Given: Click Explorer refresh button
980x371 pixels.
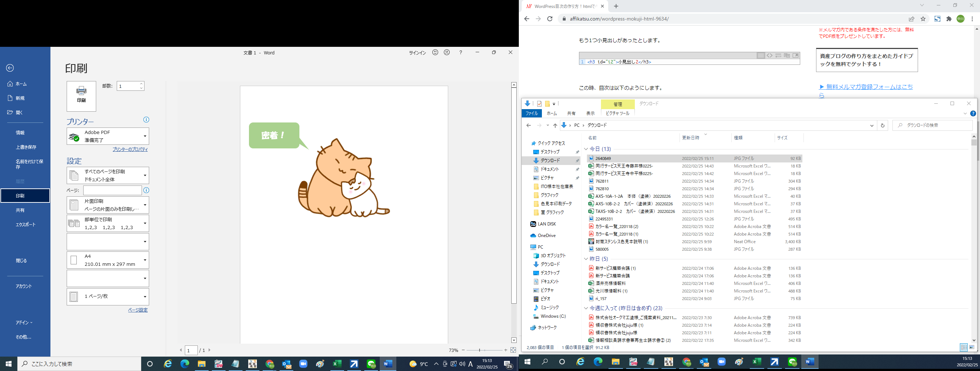Looking at the screenshot, I should pos(883,125).
